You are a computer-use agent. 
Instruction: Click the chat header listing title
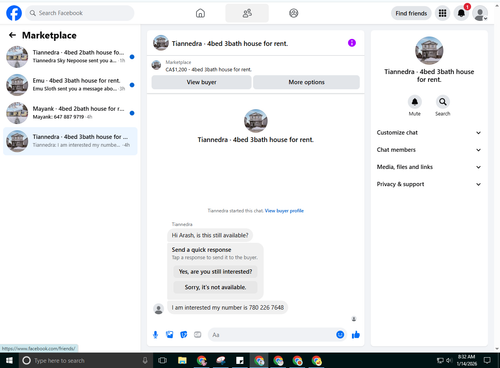pyautogui.click(x=230, y=44)
